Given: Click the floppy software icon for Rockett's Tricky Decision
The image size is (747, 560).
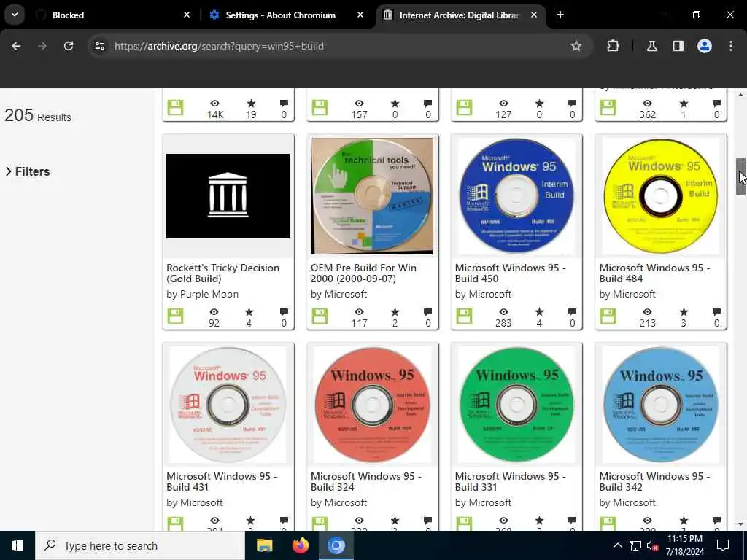Looking at the screenshot, I should click(x=175, y=316).
